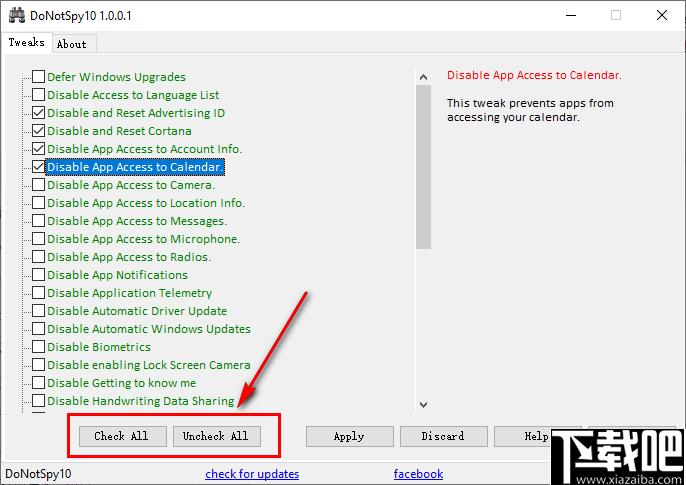Select Disable Handwriting Data Sharing label
The height and width of the screenshot is (485, 686).
click(141, 401)
